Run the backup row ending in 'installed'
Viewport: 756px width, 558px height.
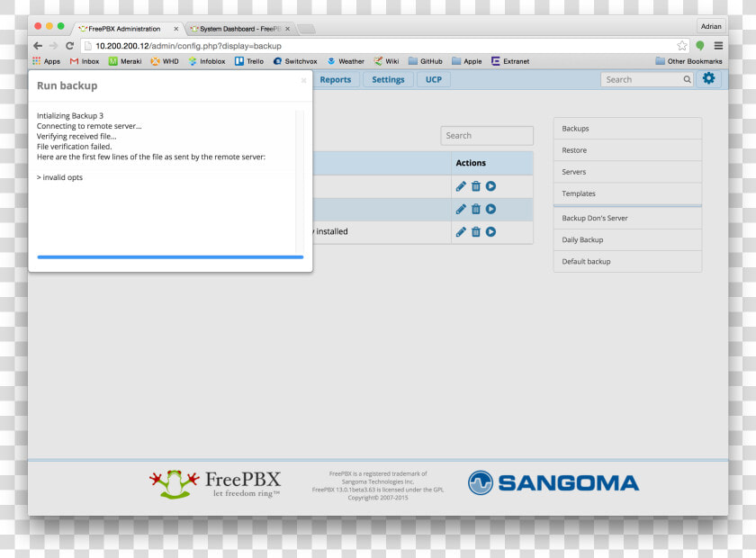490,232
